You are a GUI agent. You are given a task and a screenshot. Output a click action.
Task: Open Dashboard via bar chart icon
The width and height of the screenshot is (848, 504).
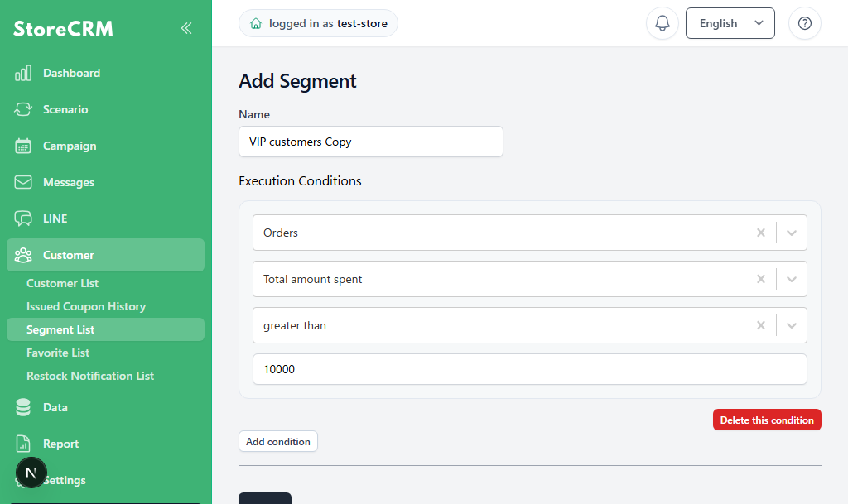pyautogui.click(x=23, y=73)
